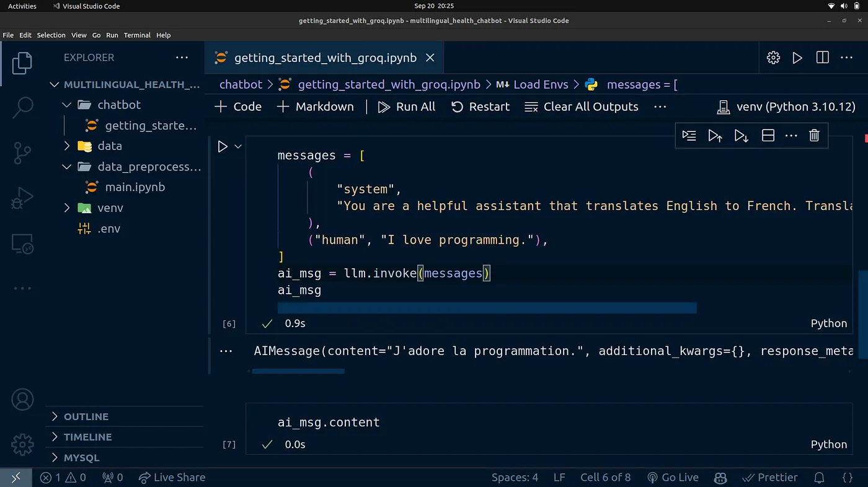Viewport: 868px width, 487px height.
Task: Expand the OUTLINE section
Action: [86, 417]
